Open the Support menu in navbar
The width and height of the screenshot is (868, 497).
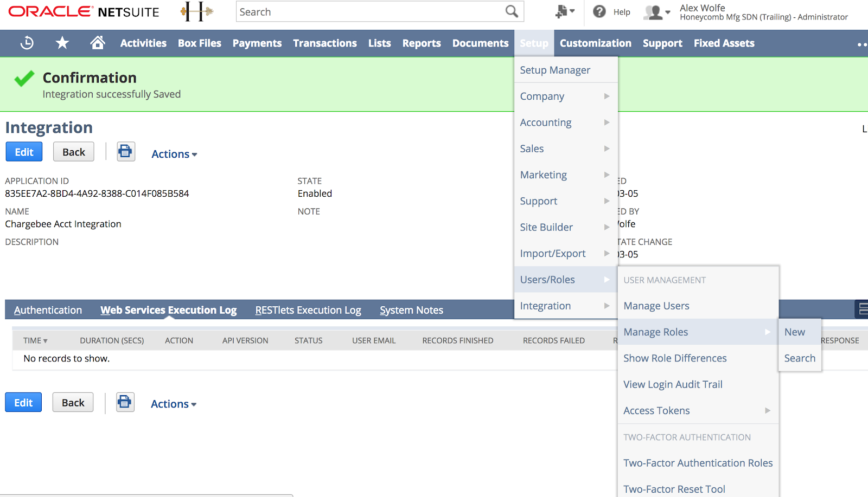click(662, 43)
